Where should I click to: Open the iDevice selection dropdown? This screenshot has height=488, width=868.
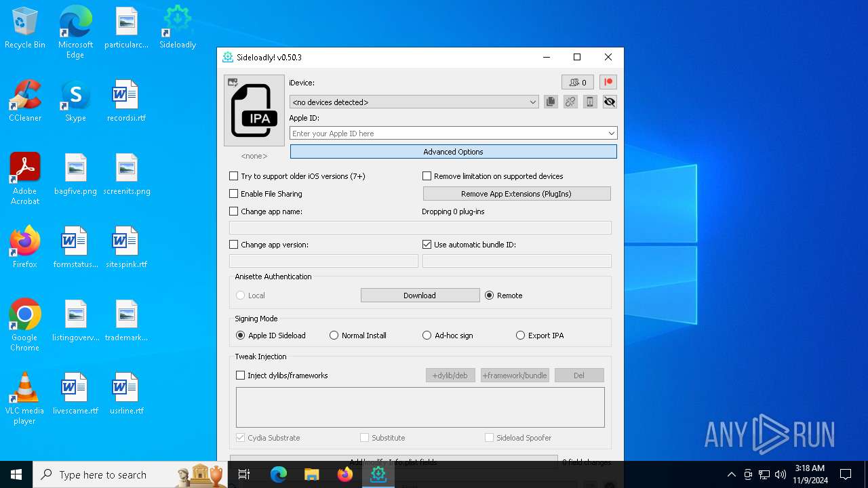click(x=414, y=102)
